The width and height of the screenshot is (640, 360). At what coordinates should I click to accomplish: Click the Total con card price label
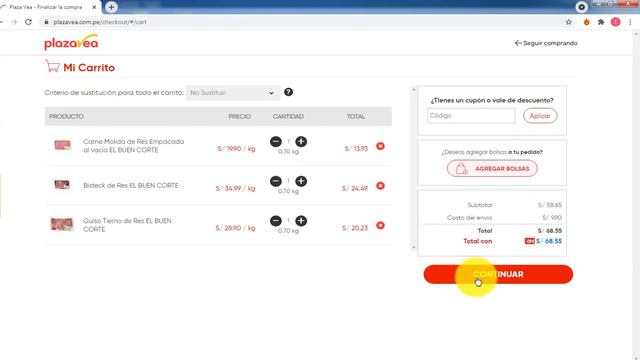point(478,241)
